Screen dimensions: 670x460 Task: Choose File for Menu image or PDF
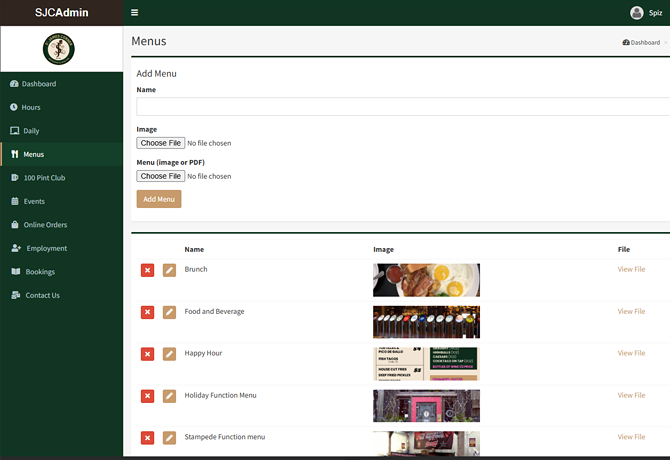pyautogui.click(x=160, y=176)
